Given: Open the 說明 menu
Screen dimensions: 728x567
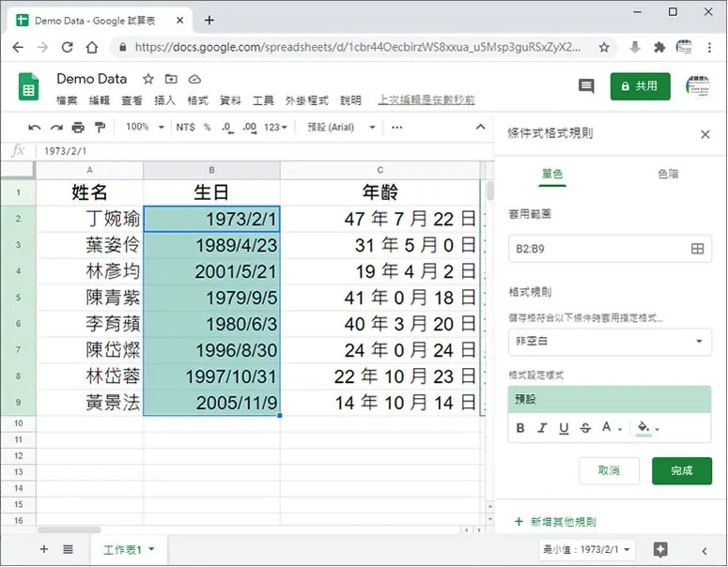Looking at the screenshot, I should pos(350,100).
